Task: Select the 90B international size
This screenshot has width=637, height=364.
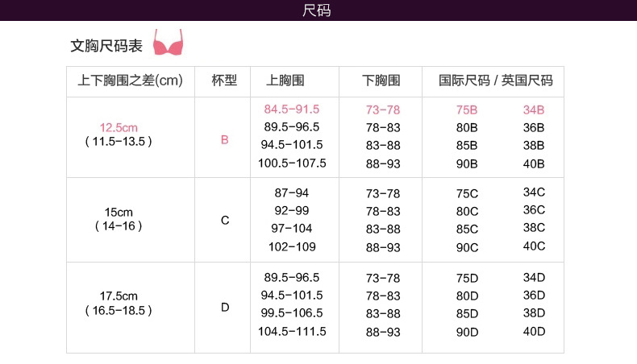Action: click(467, 163)
